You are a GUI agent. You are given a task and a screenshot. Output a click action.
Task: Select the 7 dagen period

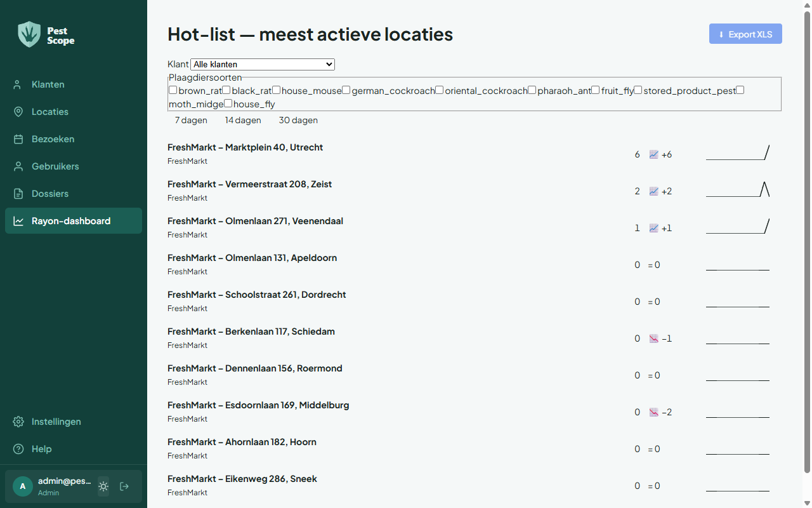tap(191, 120)
